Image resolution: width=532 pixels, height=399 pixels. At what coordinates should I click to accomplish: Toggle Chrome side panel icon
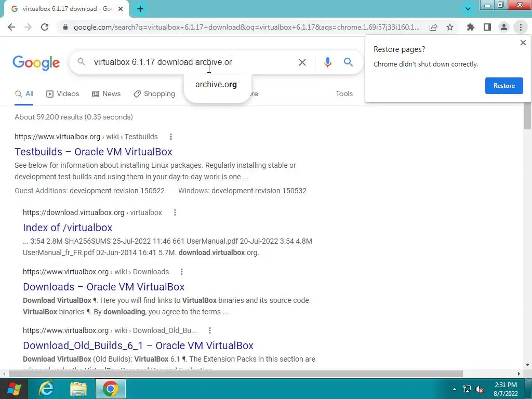point(487,27)
